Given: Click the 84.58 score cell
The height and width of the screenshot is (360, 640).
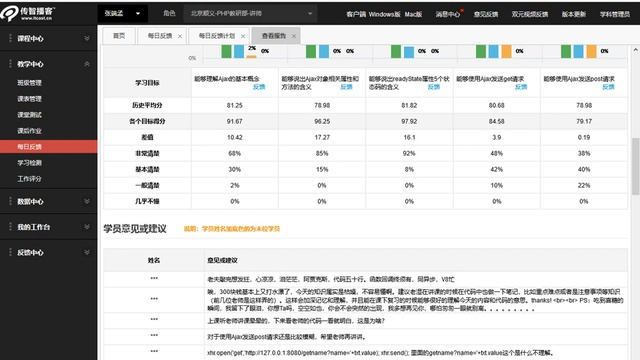Looking at the screenshot, I should 497,121.
